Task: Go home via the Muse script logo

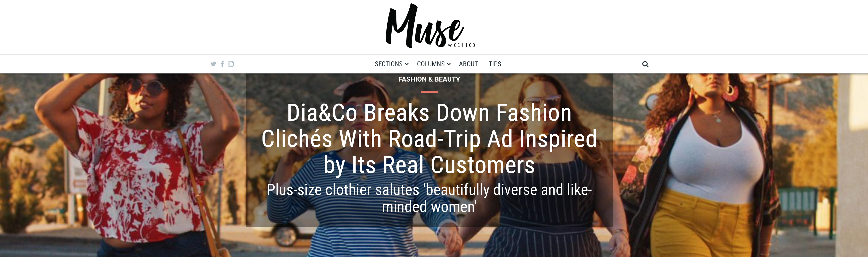Action: (425, 26)
